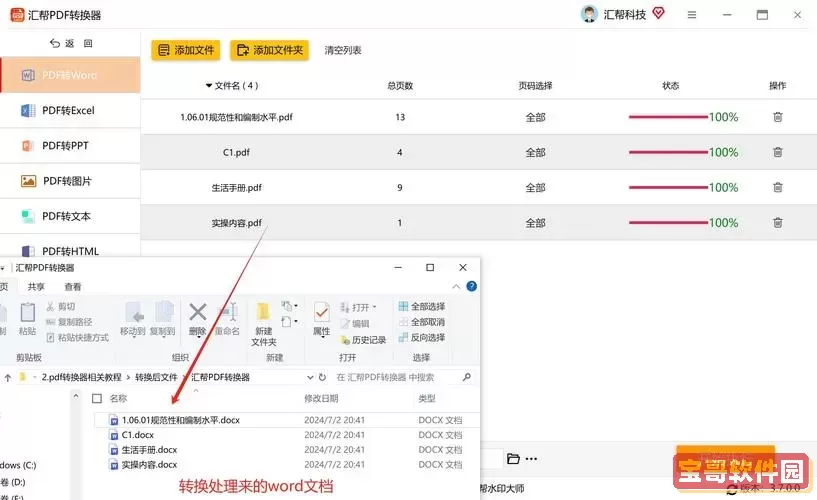Viewport: 817px width, 500px height.
Task: Delete 实操内容.pdf using its trash icon
Action: tap(777, 222)
